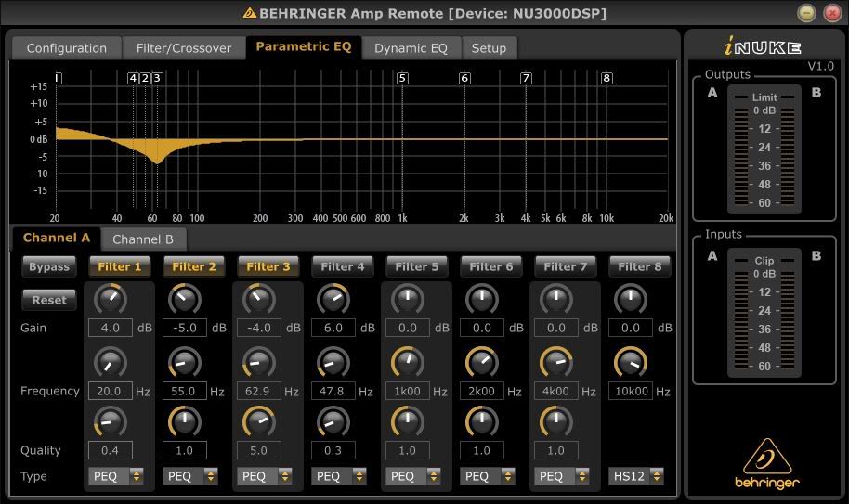Click Filter 7 gain knob
This screenshot has width=849, height=504.
[556, 299]
